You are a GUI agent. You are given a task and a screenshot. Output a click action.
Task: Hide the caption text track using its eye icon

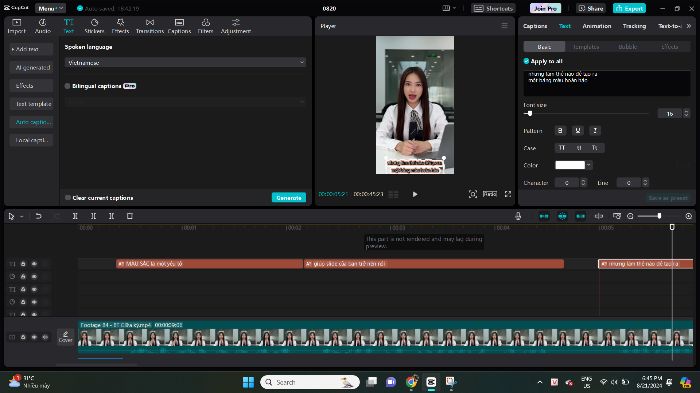(x=34, y=264)
